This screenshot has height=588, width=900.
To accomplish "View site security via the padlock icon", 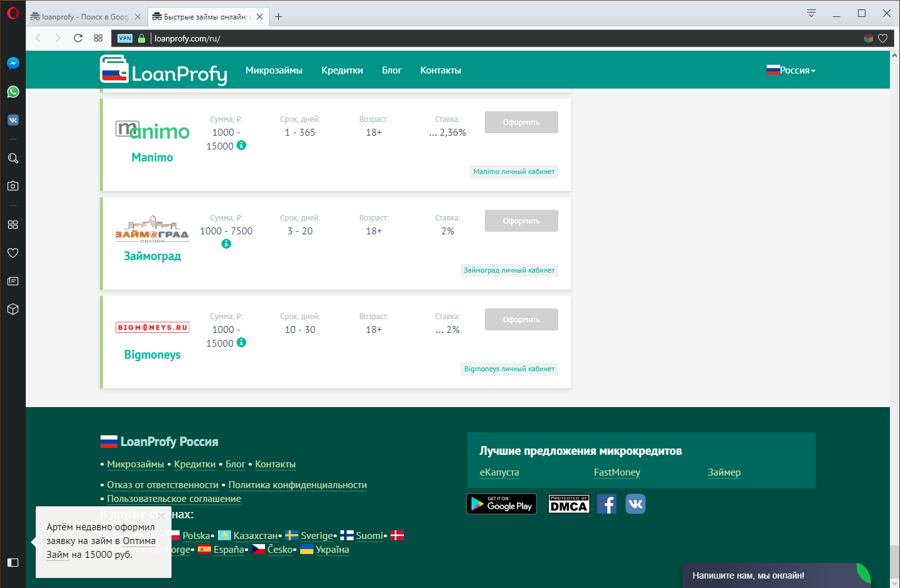I will (x=142, y=38).
